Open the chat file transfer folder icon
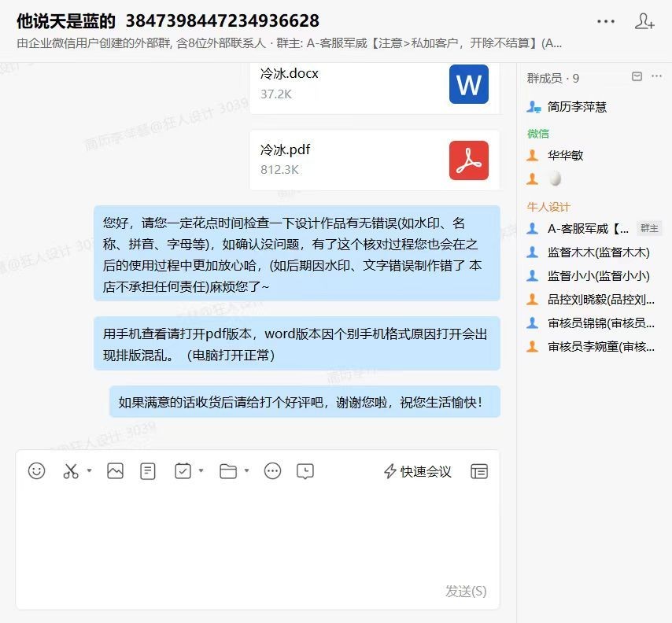 pos(230,471)
